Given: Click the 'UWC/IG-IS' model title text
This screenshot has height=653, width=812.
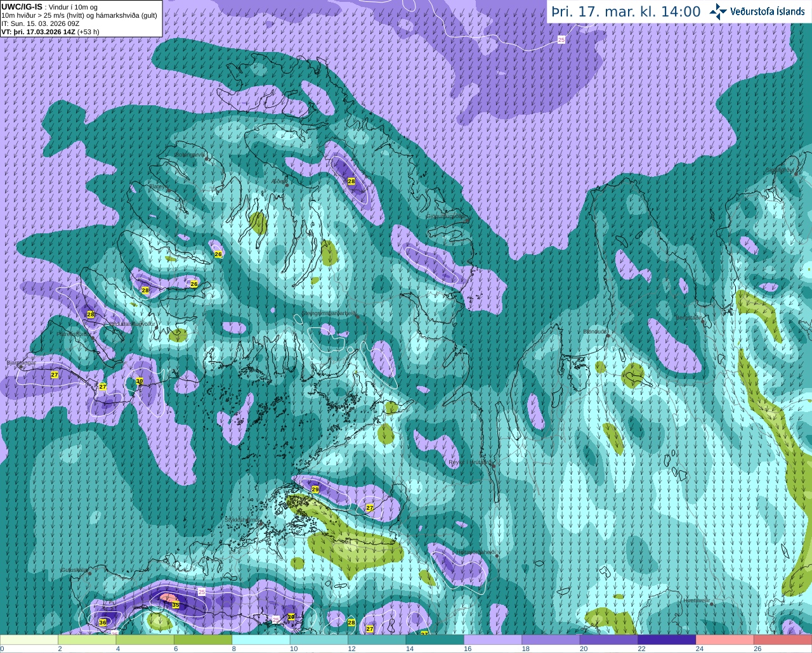Looking at the screenshot, I should (x=22, y=6).
